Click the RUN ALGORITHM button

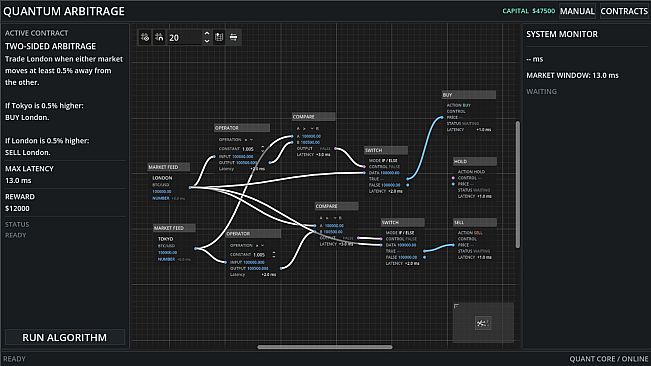(65, 337)
